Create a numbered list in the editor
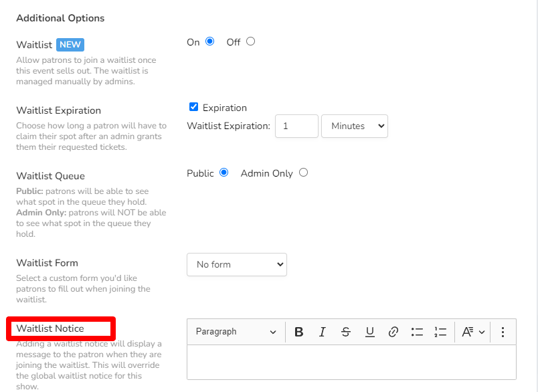 (440, 331)
